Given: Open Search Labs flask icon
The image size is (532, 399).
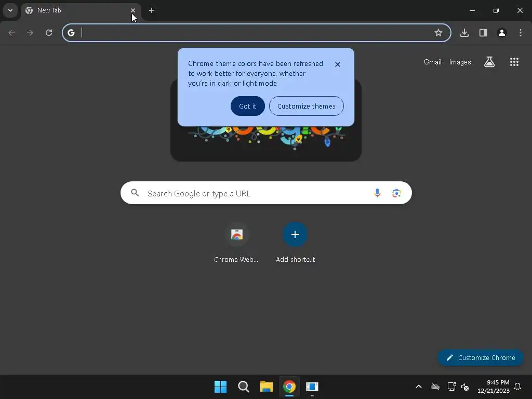Looking at the screenshot, I should pos(489,62).
